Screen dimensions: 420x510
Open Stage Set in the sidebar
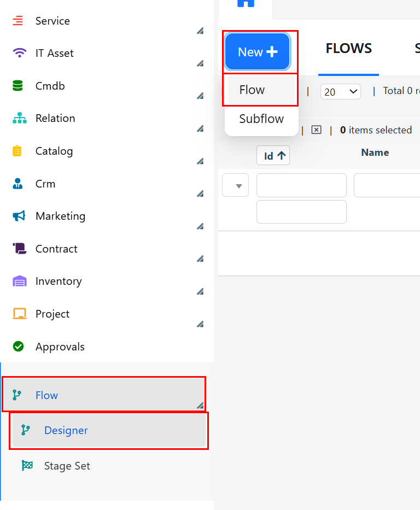[67, 466]
